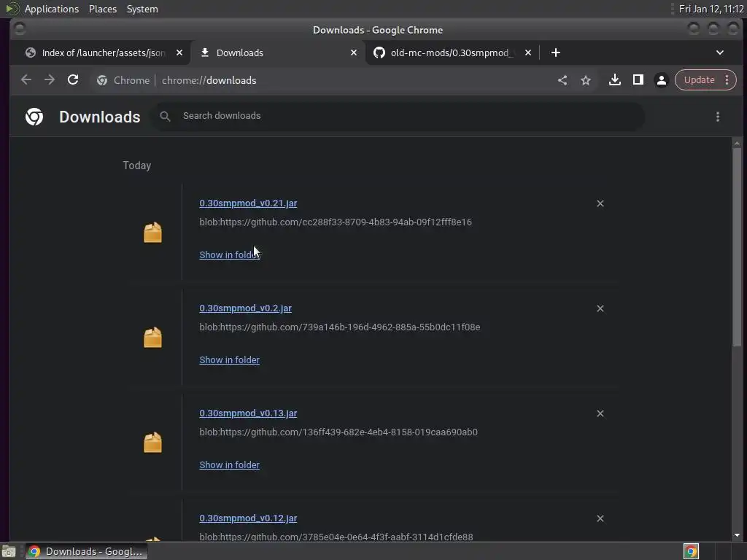Open the Places menu
The width and height of the screenshot is (747, 560).
(102, 9)
